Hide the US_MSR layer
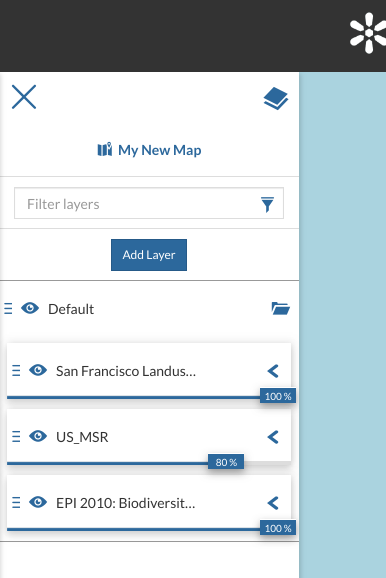This screenshot has height=578, width=386. tap(38, 436)
